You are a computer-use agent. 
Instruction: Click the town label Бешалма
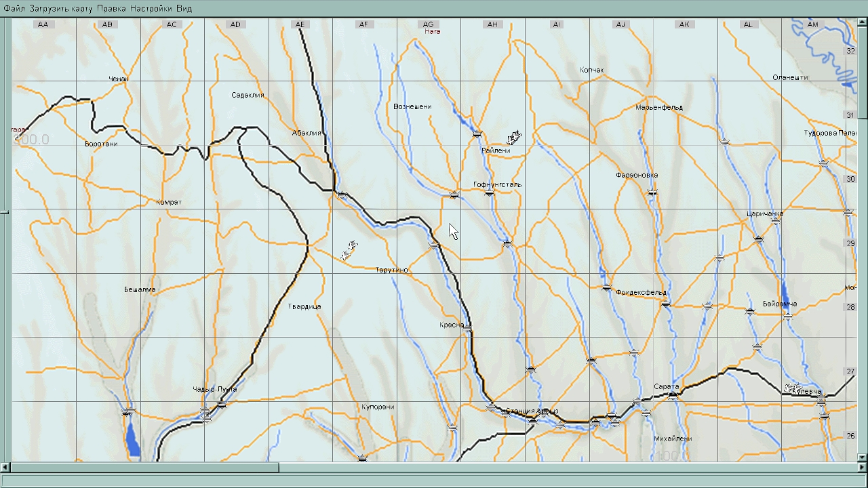(x=140, y=289)
